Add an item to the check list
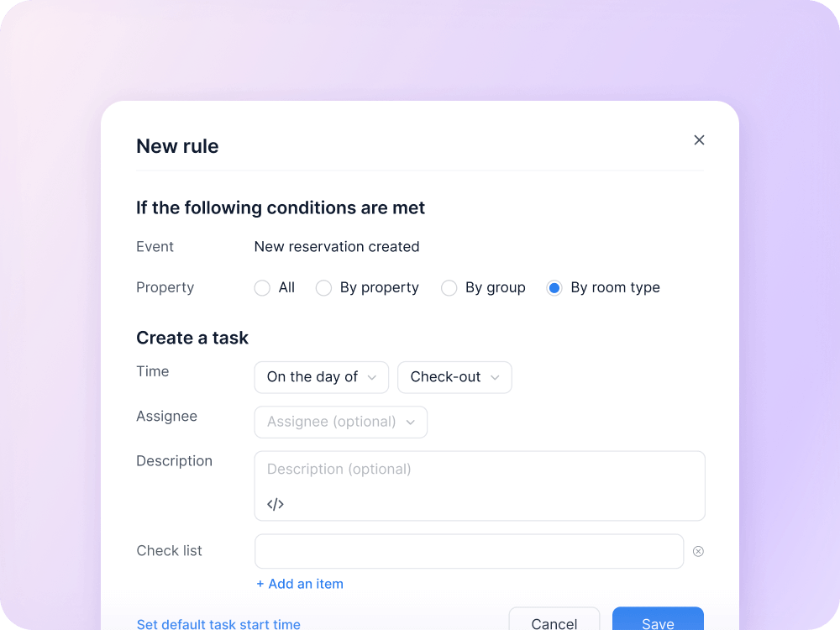Viewport: 840px width, 630px height. (299, 584)
